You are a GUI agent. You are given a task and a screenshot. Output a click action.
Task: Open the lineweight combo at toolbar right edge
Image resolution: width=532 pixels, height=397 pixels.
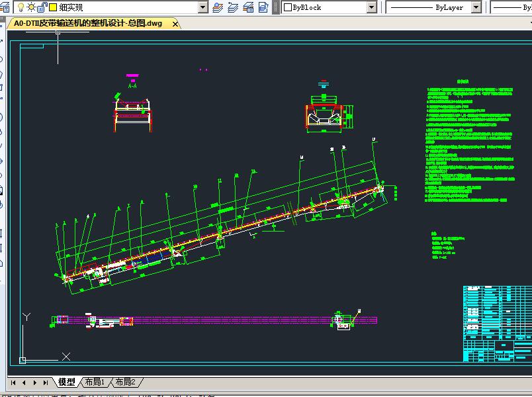pos(511,7)
